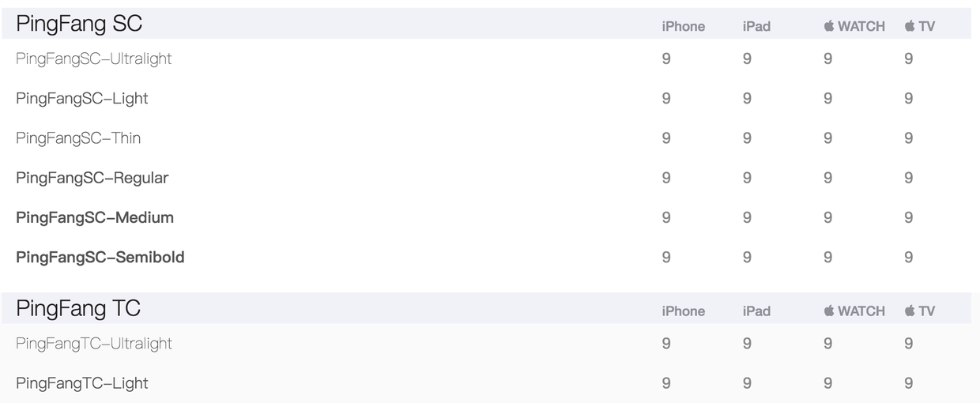
Task: Click the Apple TV logo in PingFang SC header
Action: [910, 26]
